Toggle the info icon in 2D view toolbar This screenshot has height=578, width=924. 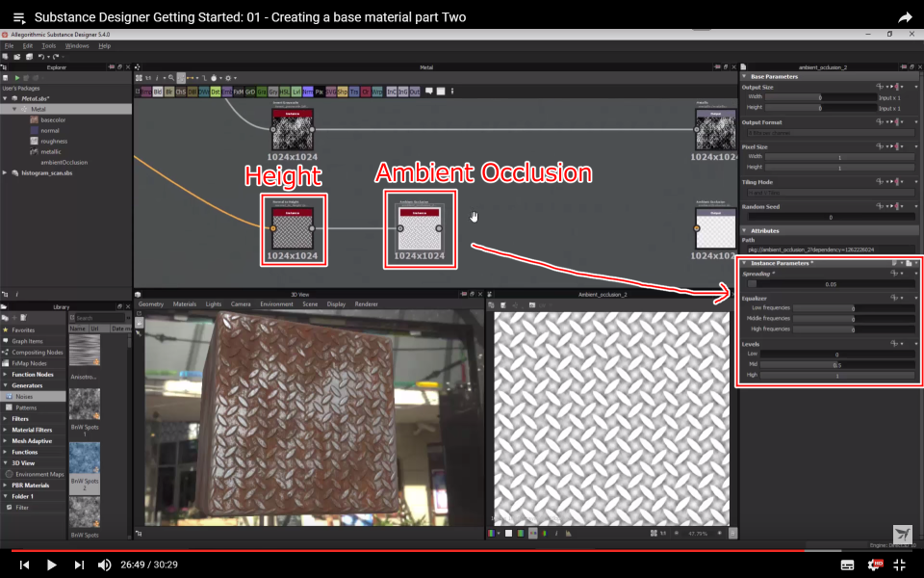556,533
